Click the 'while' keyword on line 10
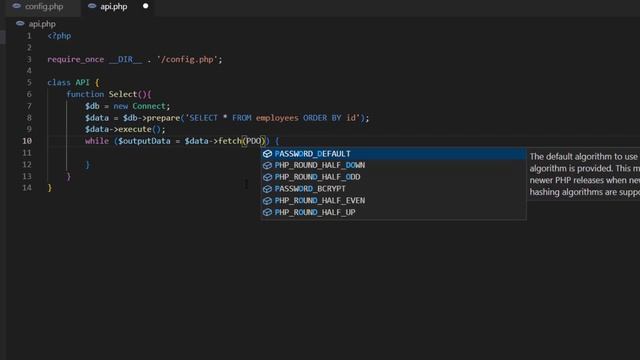The image size is (640, 360). (97, 141)
